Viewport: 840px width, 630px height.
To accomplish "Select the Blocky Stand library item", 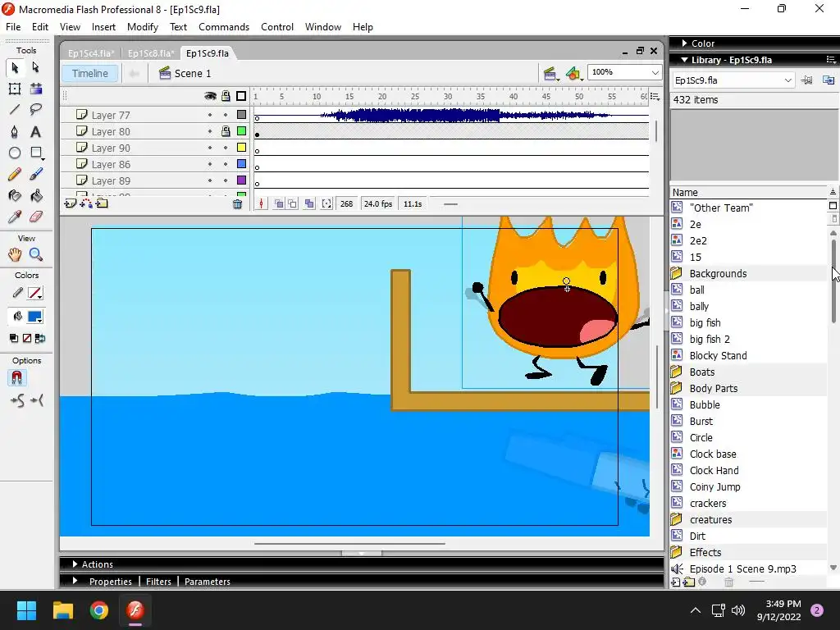I will (718, 356).
